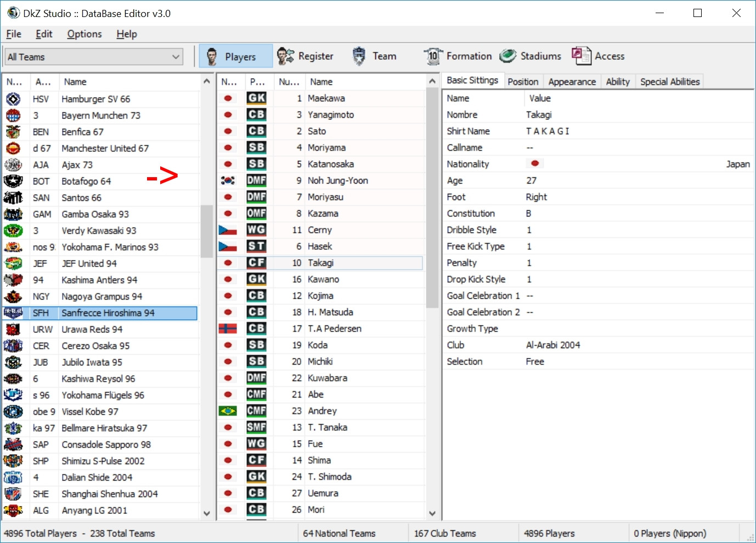
Task: Click the GK position badge for Maekawa
Action: tap(256, 98)
